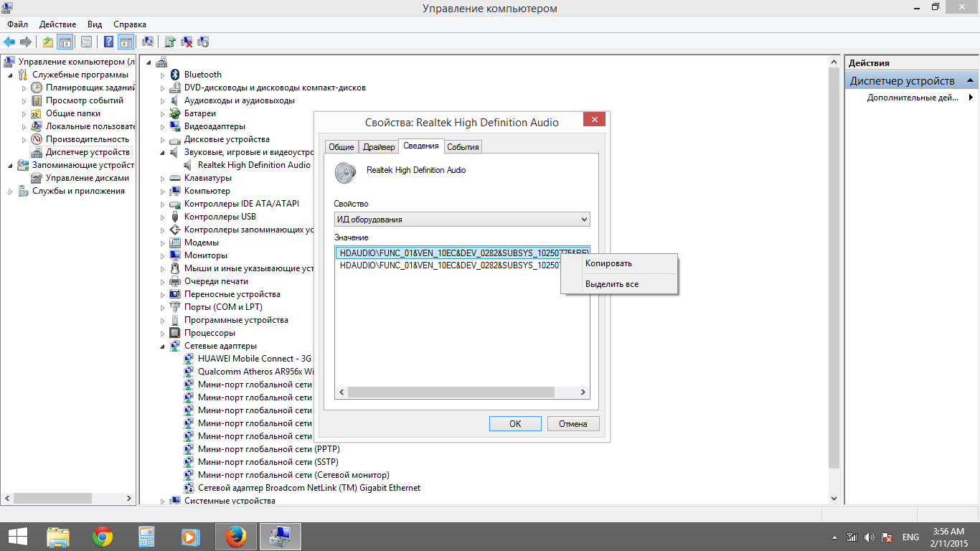Collapse the Служебные программы tree arrow
The height and width of the screenshot is (551, 980).
pos(11,75)
